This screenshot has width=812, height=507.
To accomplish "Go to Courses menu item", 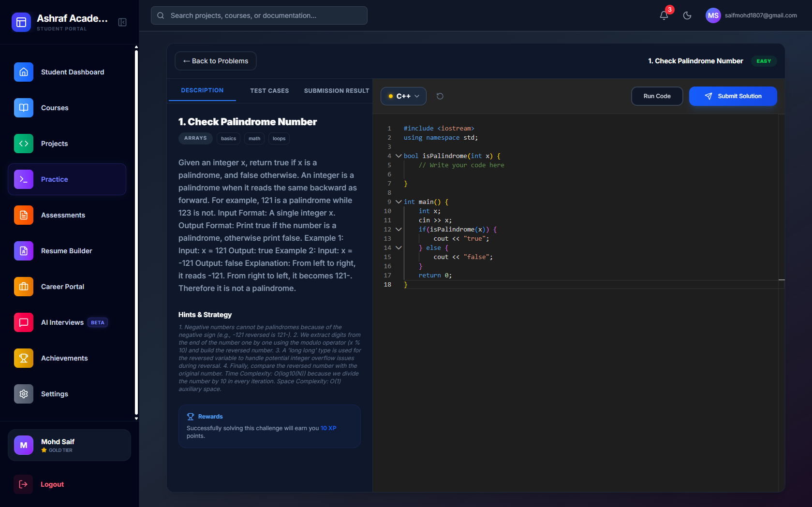I will (x=67, y=108).
